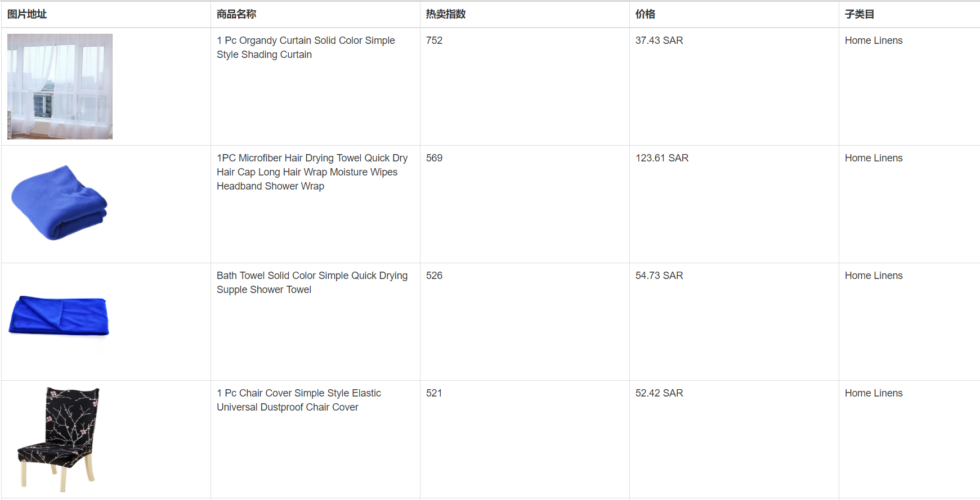Click the 热卖指数 column header
This screenshot has width=980, height=500.
(446, 14)
